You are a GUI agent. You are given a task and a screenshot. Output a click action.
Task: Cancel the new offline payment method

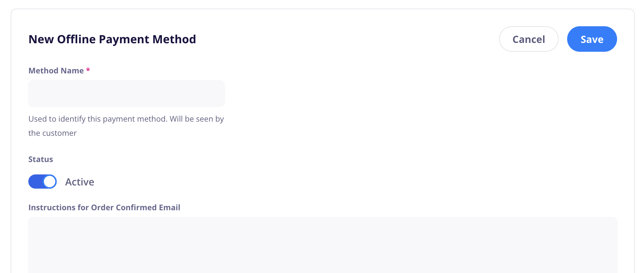point(529,39)
